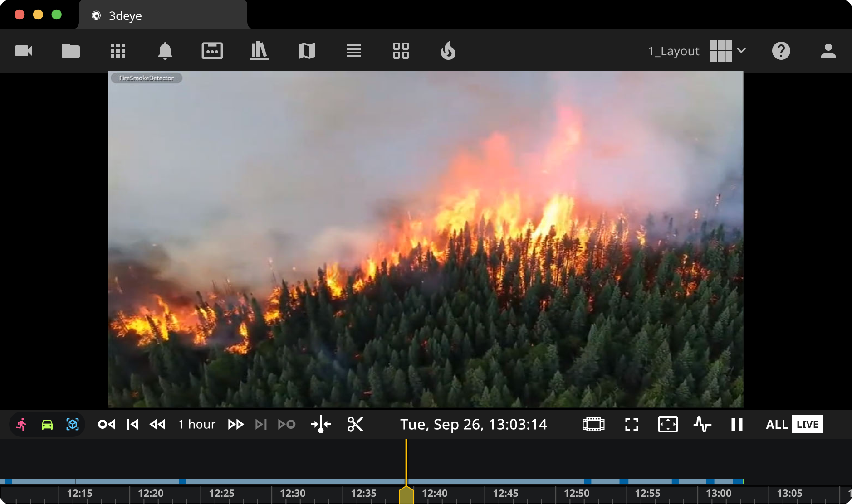
Task: Skip to next recording segment
Action: point(261,424)
